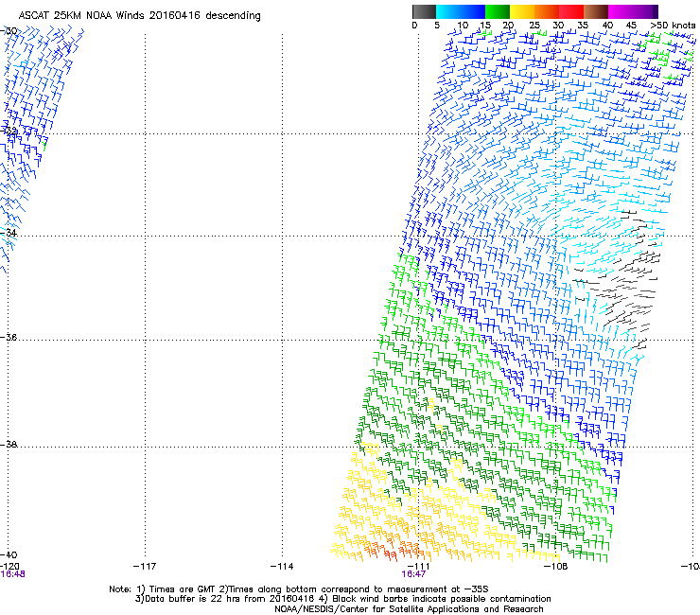Viewport: 700px width, 615px height.
Task: Click the chart title 'ASCAT 25KM NOAA Winds 20160416 descending'
Action: [139, 16]
